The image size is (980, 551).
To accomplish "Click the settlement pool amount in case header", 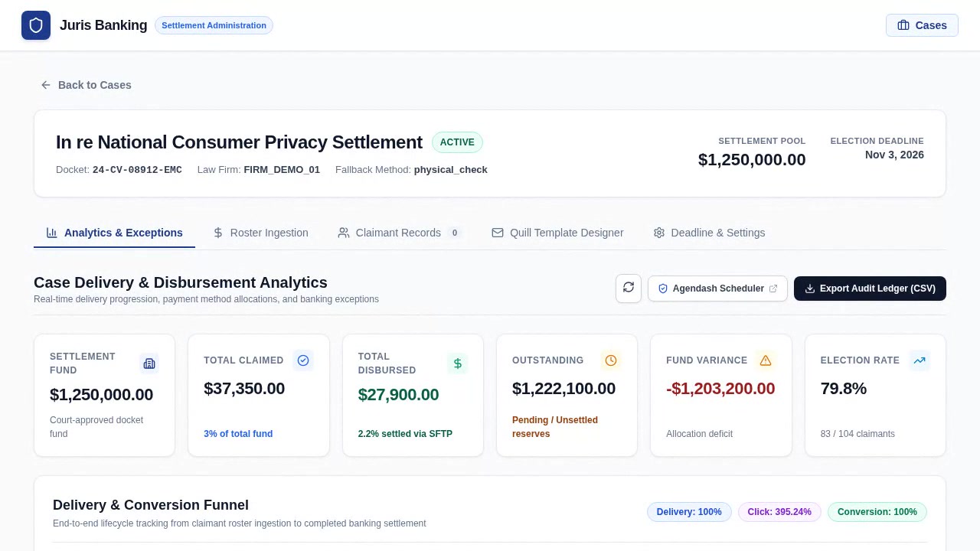I will [x=752, y=160].
